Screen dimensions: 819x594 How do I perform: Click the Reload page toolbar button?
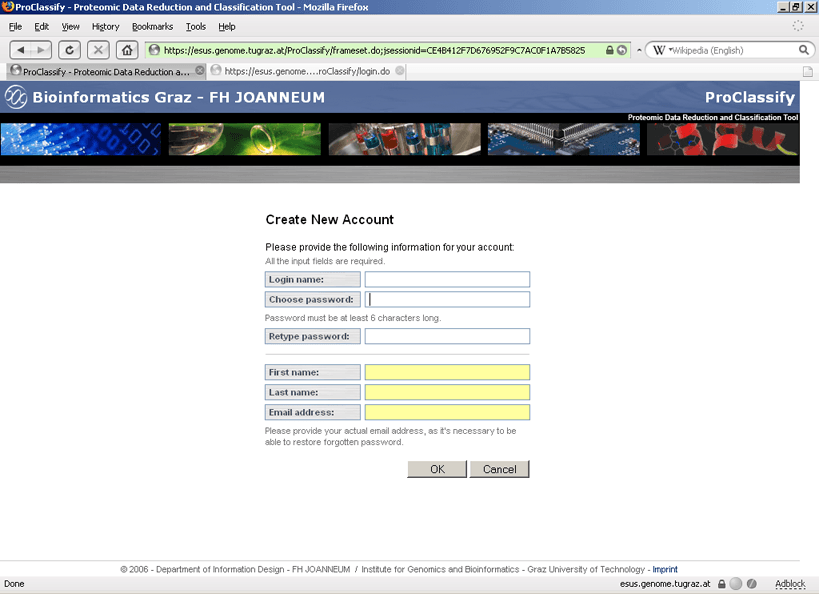69,50
